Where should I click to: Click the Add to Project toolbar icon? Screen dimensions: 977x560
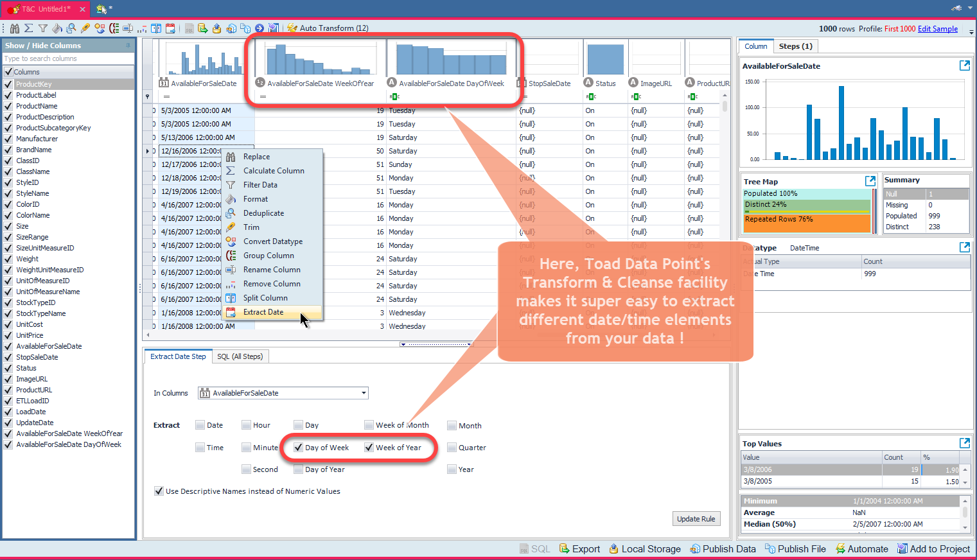point(274,28)
